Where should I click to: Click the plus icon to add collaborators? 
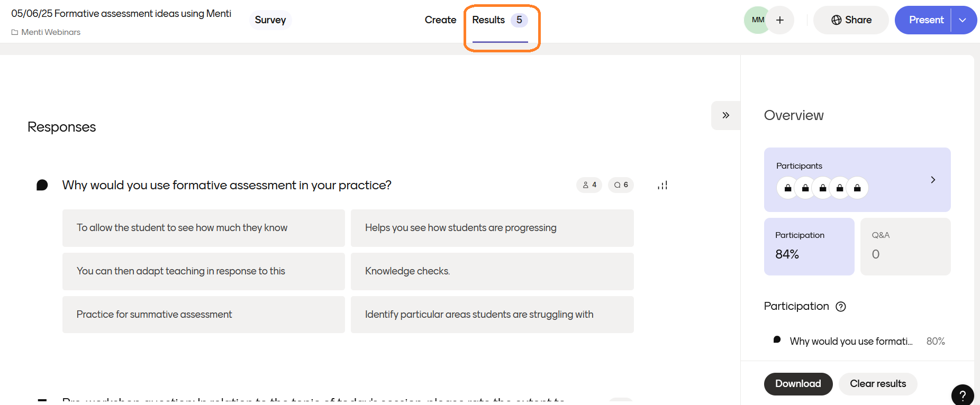[x=779, y=20]
